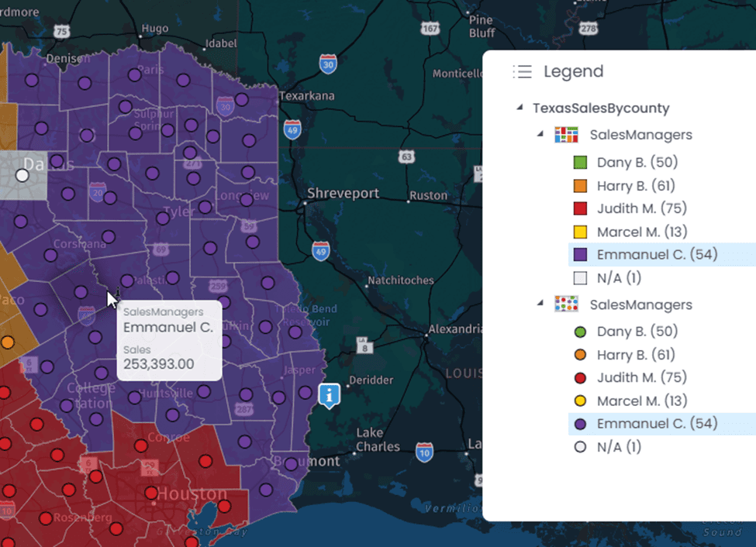The height and width of the screenshot is (547, 756).
Task: Click the blue info marker near Deridder
Action: click(x=330, y=396)
